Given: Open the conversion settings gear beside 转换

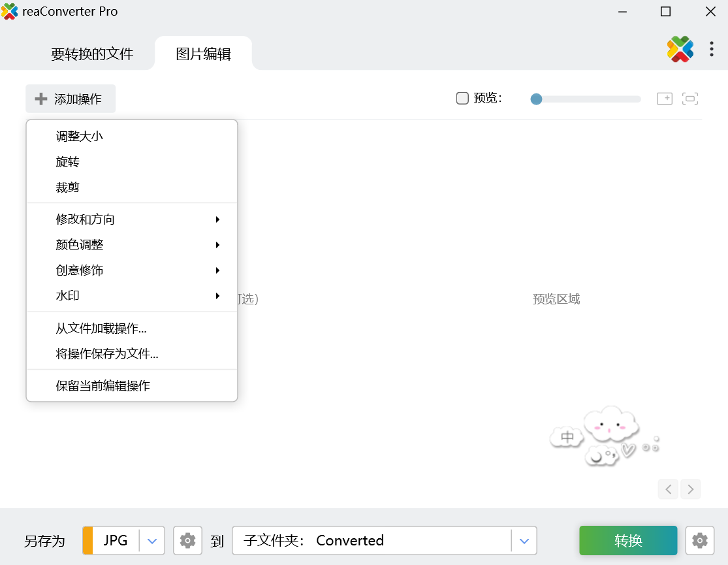Looking at the screenshot, I should [x=699, y=540].
